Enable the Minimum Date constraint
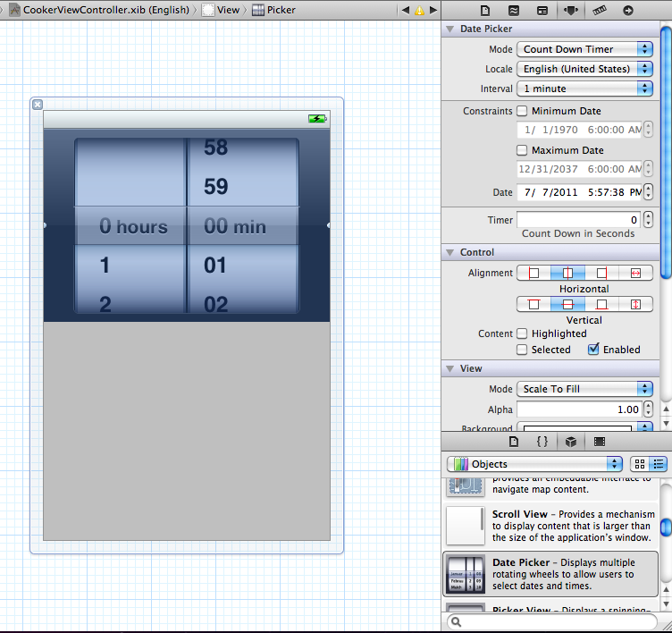This screenshot has height=633, width=672. point(522,111)
